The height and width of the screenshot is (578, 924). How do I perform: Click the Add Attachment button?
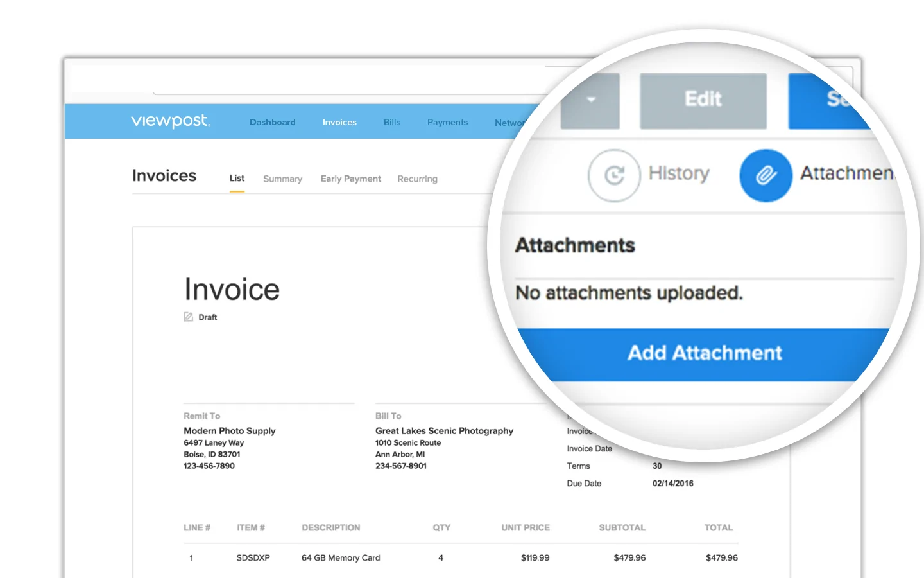(705, 353)
